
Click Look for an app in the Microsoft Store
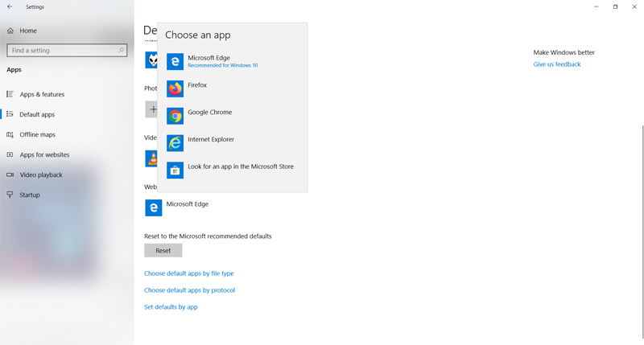(241, 166)
